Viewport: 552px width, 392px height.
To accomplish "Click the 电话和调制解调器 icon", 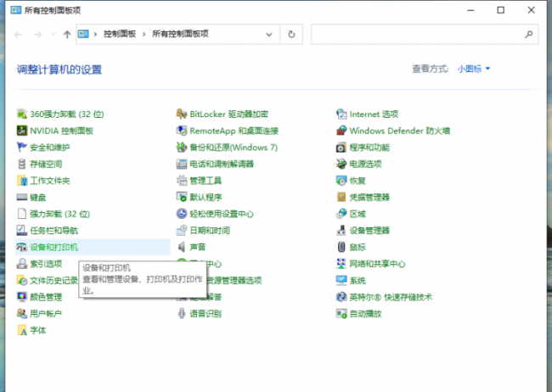I will tap(182, 164).
